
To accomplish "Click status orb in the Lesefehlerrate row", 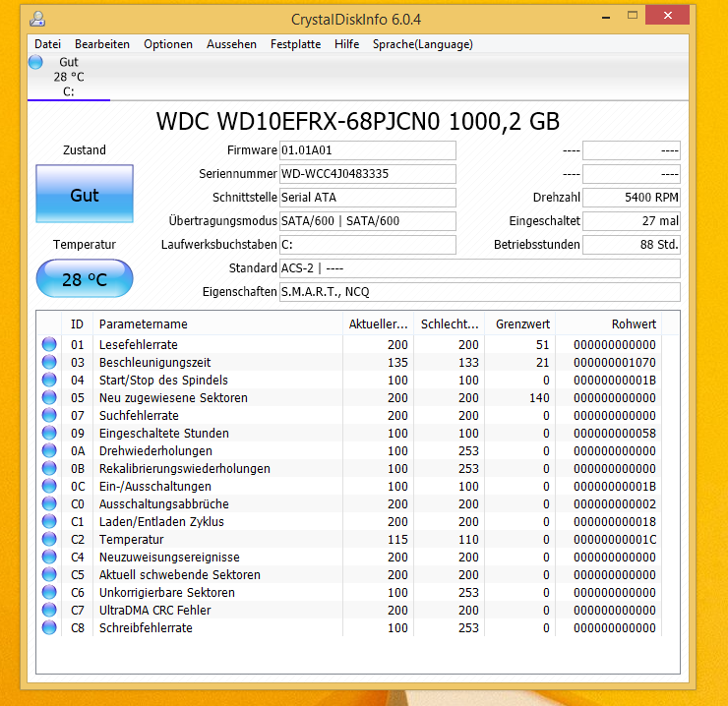I will tap(49, 344).
